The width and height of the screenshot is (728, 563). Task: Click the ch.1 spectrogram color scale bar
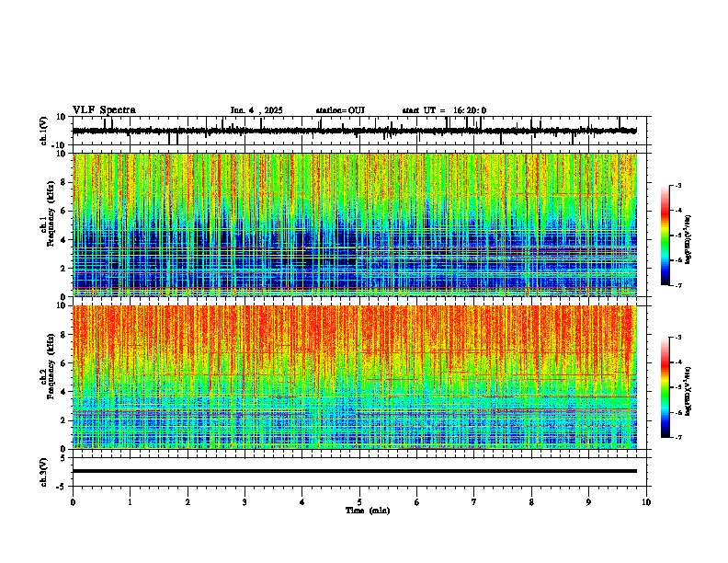pos(665,235)
